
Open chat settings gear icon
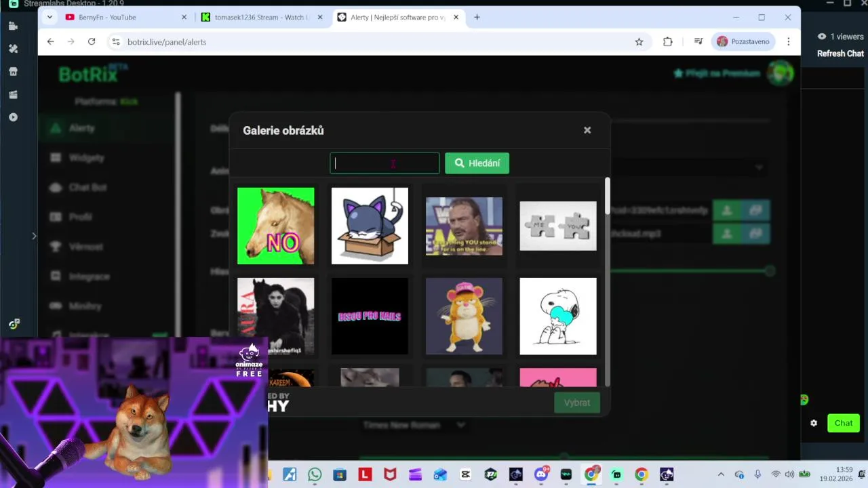point(814,423)
